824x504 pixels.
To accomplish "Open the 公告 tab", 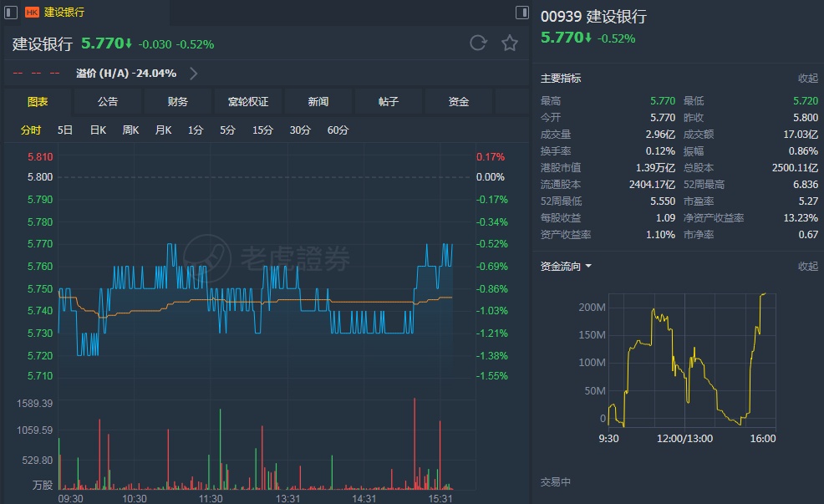I will (108, 101).
